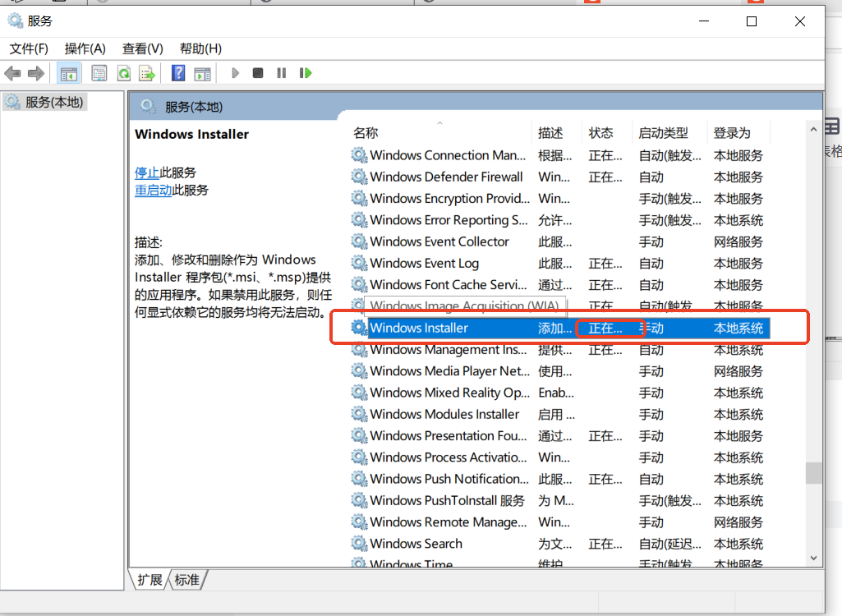Open the Help question mark icon
The height and width of the screenshot is (616, 842).
pos(178,73)
